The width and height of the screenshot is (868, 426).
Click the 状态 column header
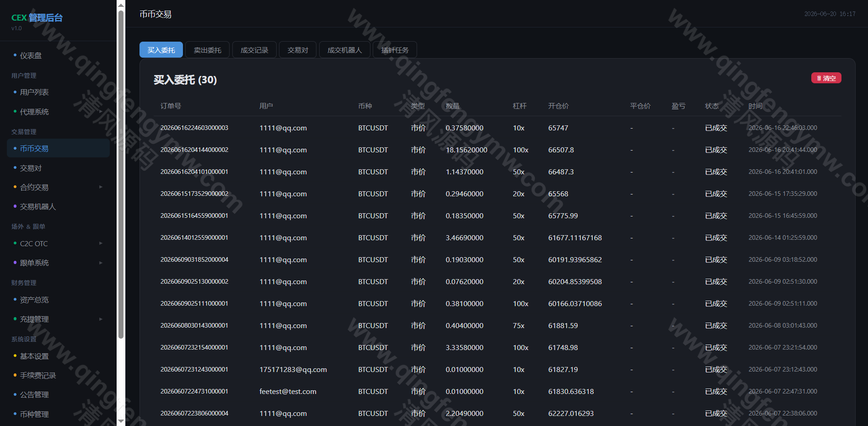pos(712,106)
